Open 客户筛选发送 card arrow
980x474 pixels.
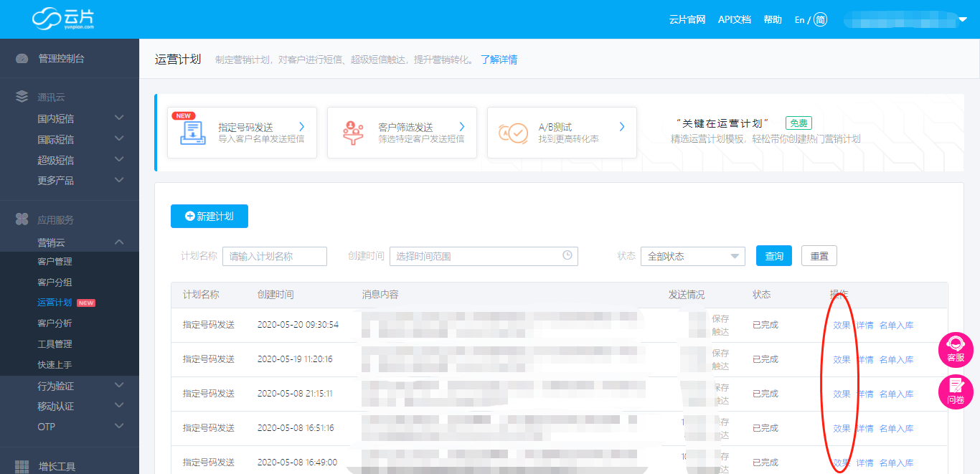tap(462, 127)
